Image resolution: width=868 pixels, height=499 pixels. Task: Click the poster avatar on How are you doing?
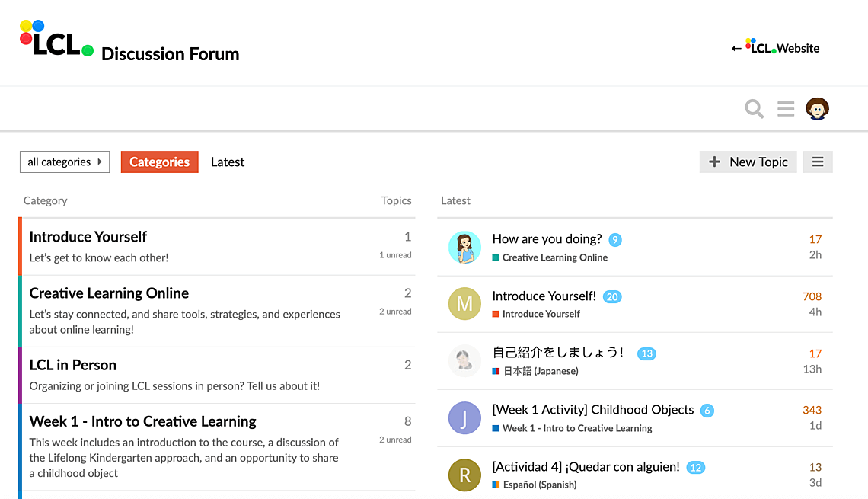(x=464, y=248)
